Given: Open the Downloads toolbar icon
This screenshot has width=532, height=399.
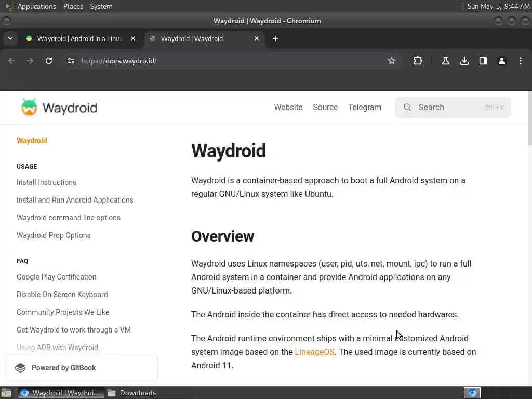Looking at the screenshot, I should tap(464, 61).
